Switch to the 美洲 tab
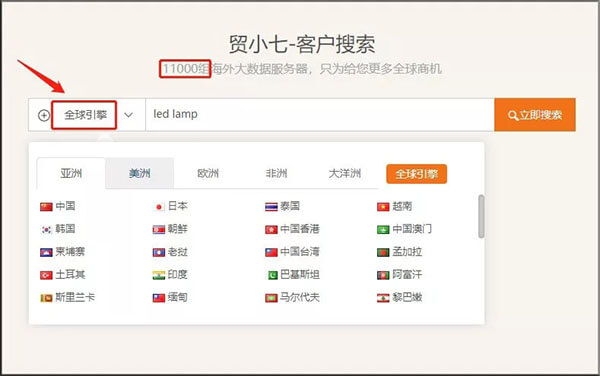600x376 pixels. coord(139,173)
